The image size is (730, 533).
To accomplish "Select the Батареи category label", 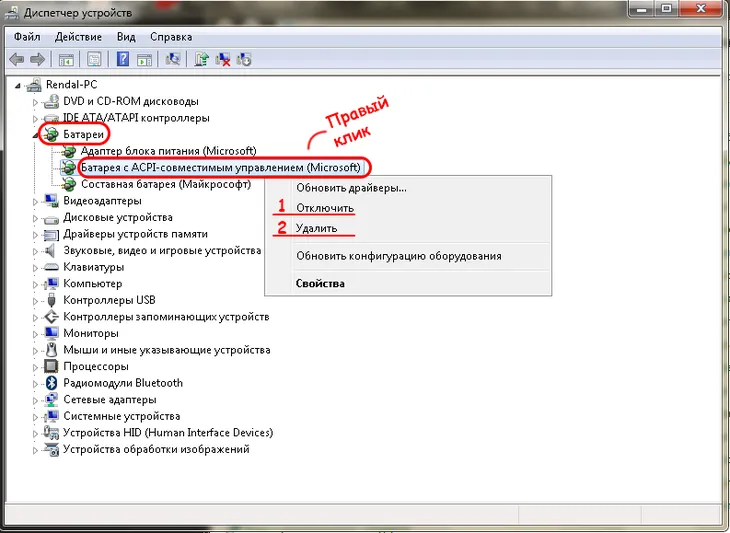I will coord(83,135).
